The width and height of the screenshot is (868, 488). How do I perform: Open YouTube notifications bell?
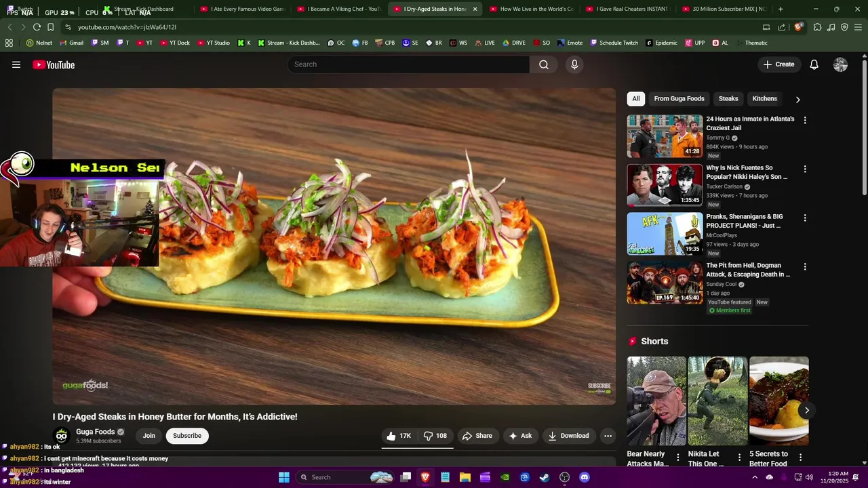[x=814, y=64]
